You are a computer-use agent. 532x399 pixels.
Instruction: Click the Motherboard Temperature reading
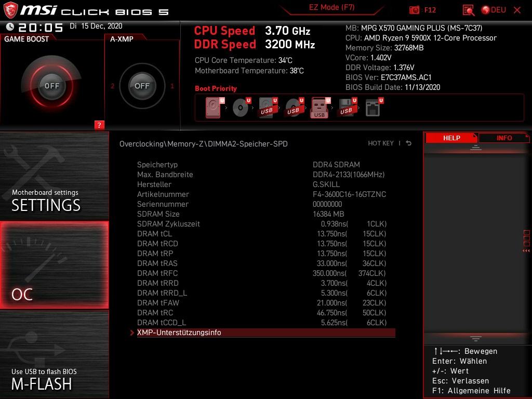(x=249, y=71)
